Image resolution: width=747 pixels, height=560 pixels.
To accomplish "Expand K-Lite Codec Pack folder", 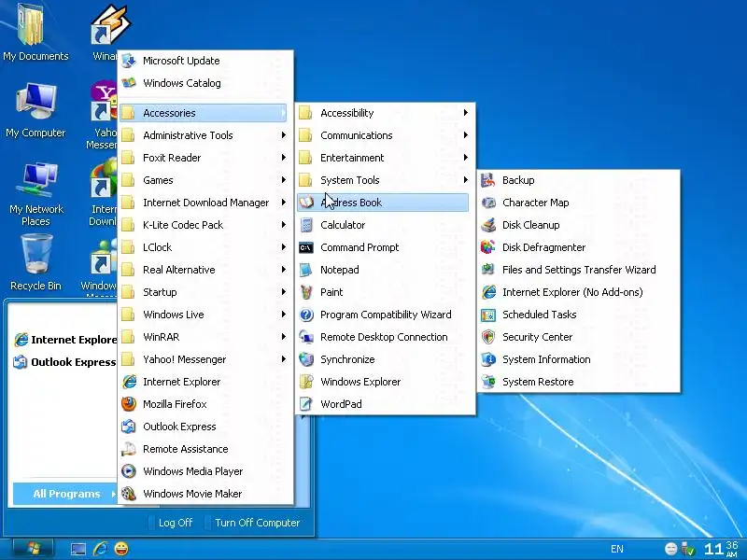I will point(204,225).
